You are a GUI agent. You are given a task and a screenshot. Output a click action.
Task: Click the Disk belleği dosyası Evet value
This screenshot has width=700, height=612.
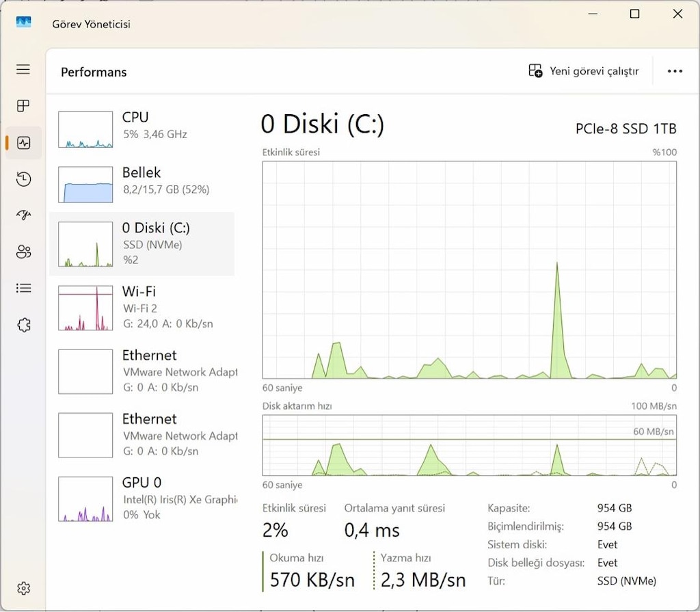point(607,563)
